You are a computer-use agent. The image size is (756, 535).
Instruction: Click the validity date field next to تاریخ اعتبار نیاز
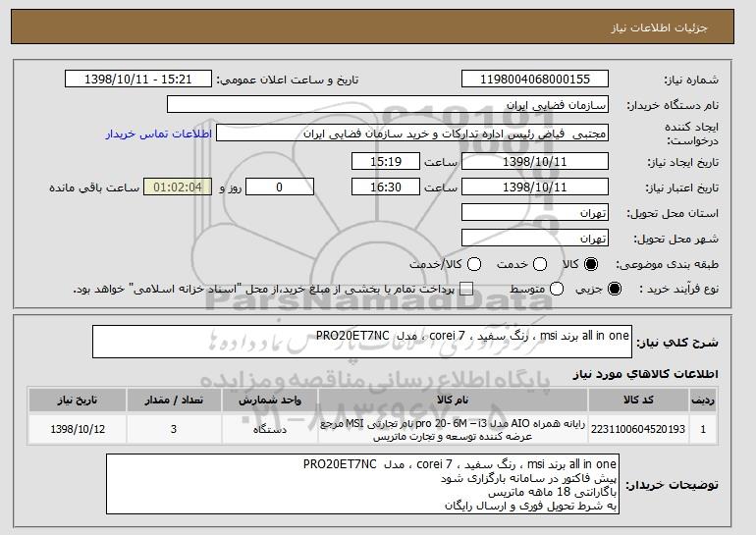(x=535, y=187)
